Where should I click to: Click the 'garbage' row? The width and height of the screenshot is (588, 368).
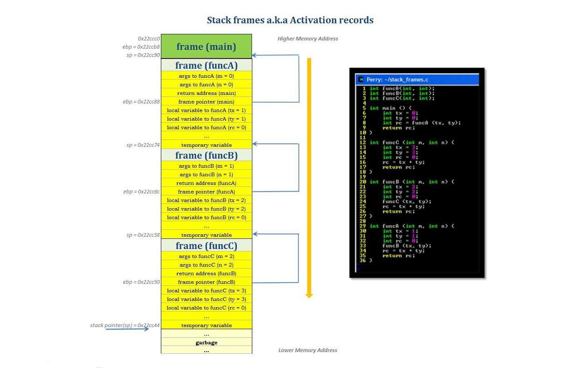click(206, 343)
